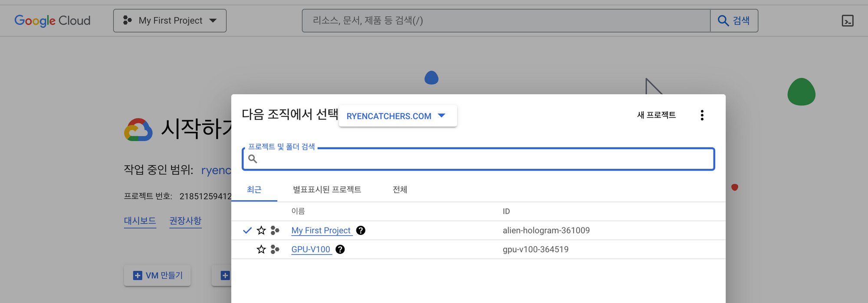Star the GPU-V100 project row

click(x=261, y=250)
